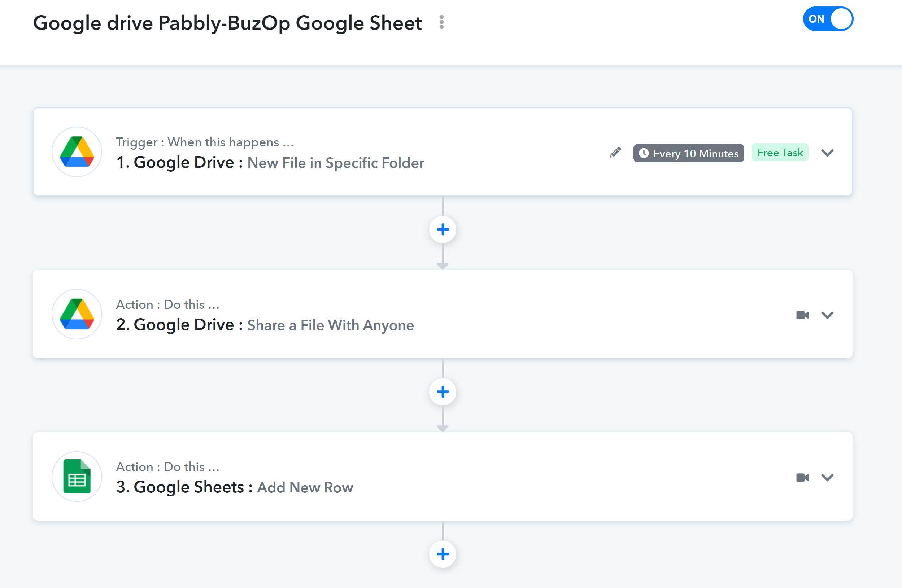Expand step 2 Share a File With Anyone
This screenshot has height=588, width=902.
tap(827, 315)
